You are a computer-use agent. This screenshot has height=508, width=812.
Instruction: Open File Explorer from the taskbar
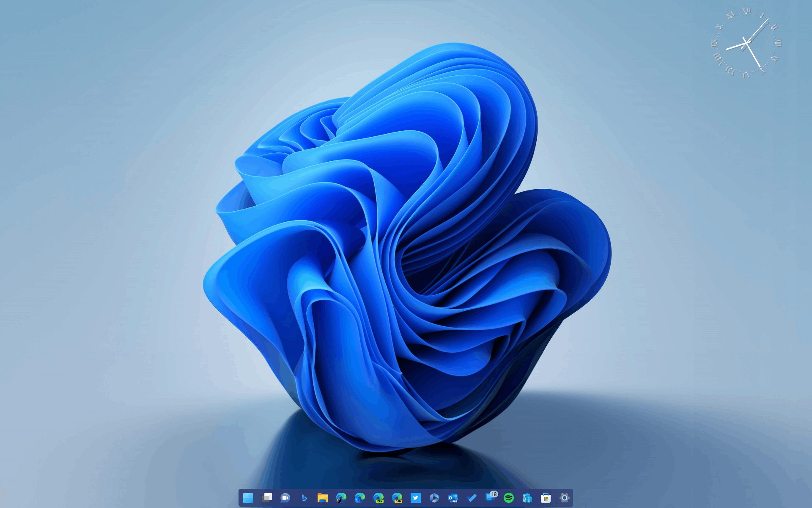click(x=323, y=498)
